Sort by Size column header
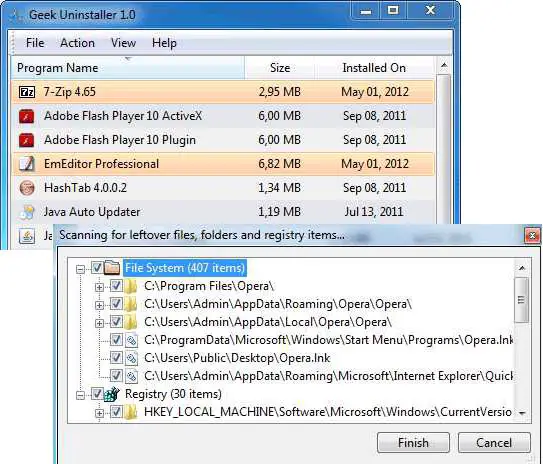The width and height of the screenshot is (543, 464). 280,68
